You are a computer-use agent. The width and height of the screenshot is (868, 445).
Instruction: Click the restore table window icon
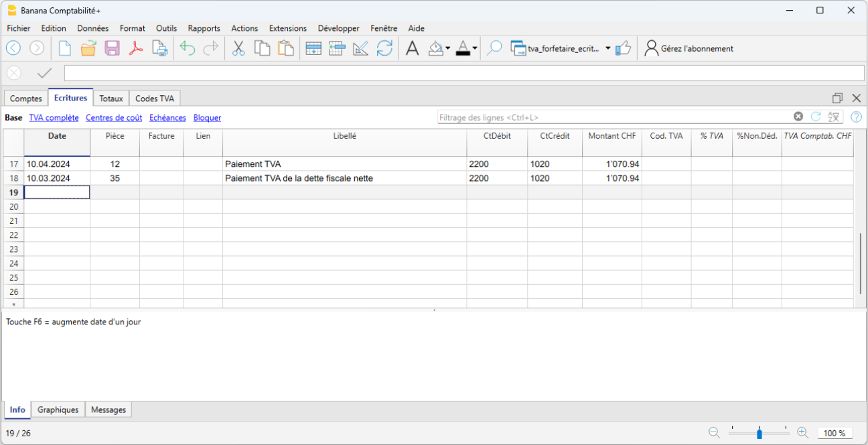(837, 98)
